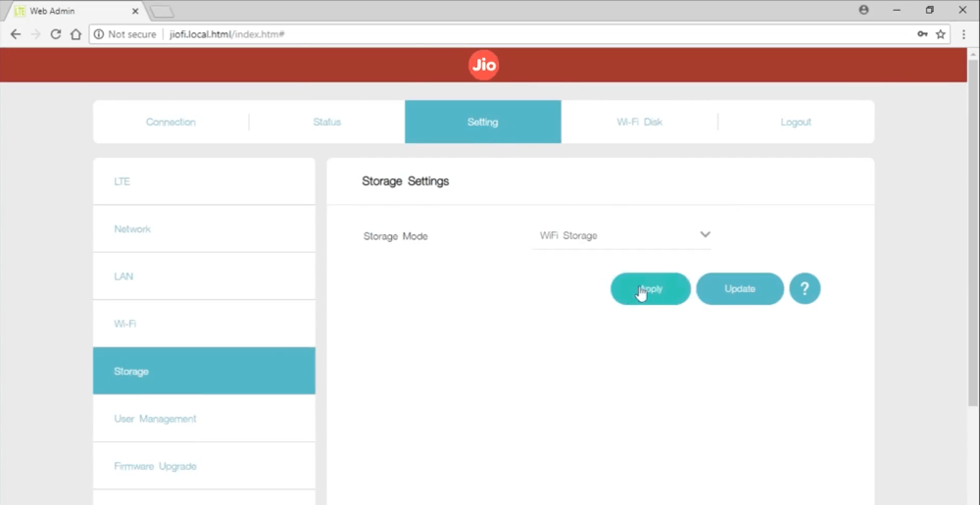Click the Jio logo in the header
This screenshot has height=505, width=980.
484,65
